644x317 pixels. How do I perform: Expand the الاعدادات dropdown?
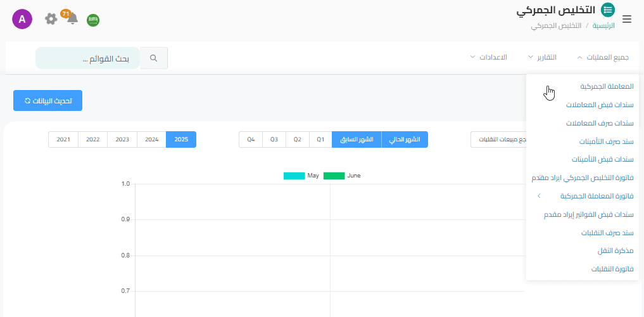click(x=490, y=58)
